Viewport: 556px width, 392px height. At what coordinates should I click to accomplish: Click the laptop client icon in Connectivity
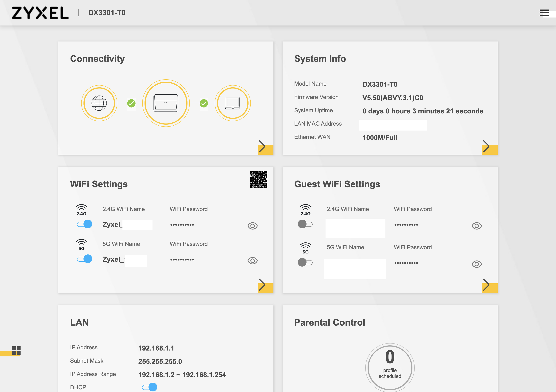coord(233,103)
